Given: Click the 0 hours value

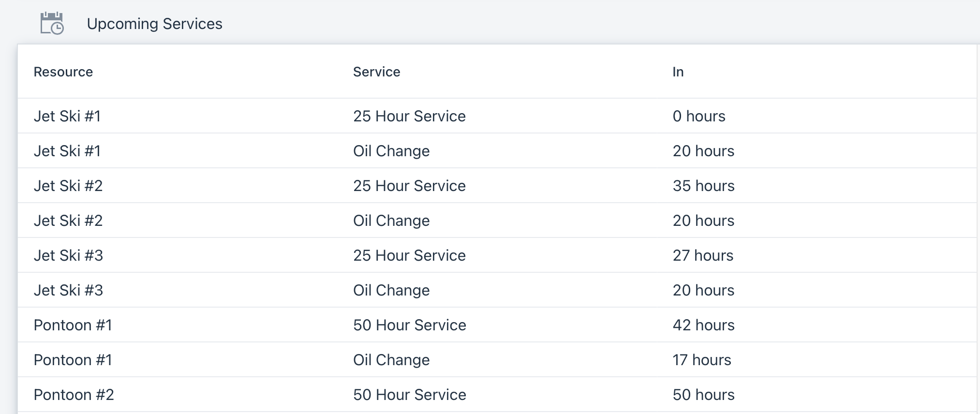Looking at the screenshot, I should point(699,116).
